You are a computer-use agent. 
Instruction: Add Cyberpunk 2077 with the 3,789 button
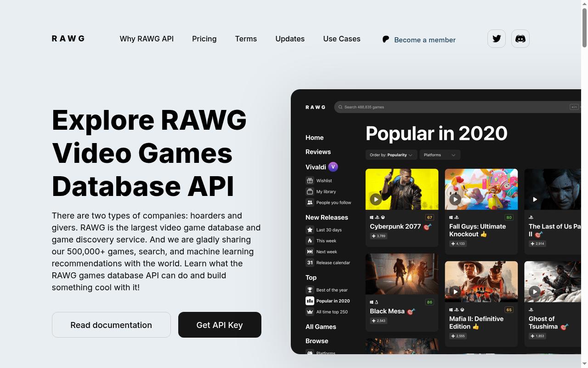click(x=379, y=236)
